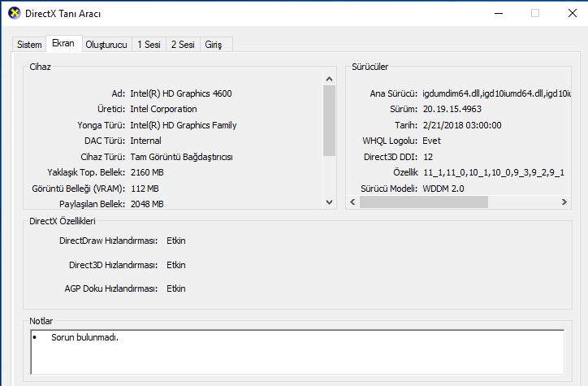Click the text 'Sorun bulunmadı.'

84,337
